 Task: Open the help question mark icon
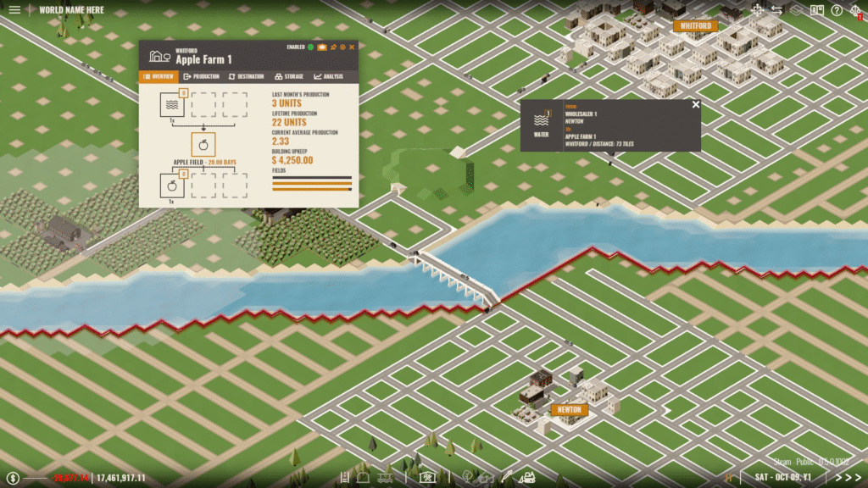click(x=837, y=10)
